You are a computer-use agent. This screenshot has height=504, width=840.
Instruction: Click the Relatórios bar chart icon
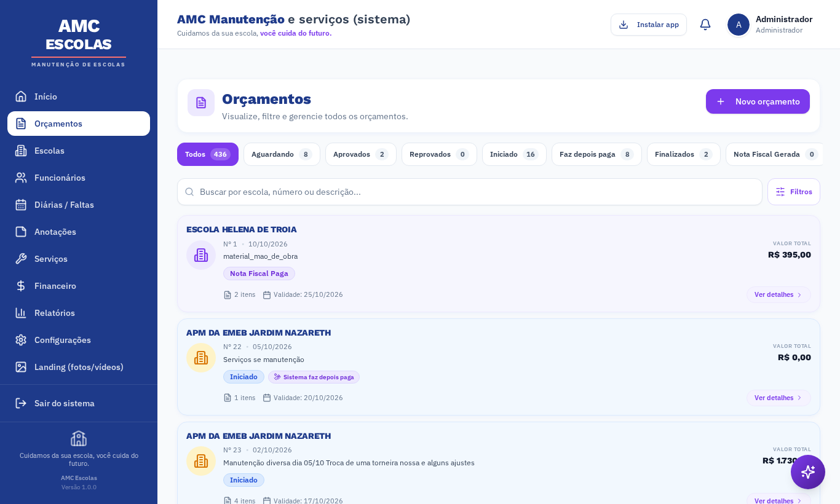click(21, 313)
